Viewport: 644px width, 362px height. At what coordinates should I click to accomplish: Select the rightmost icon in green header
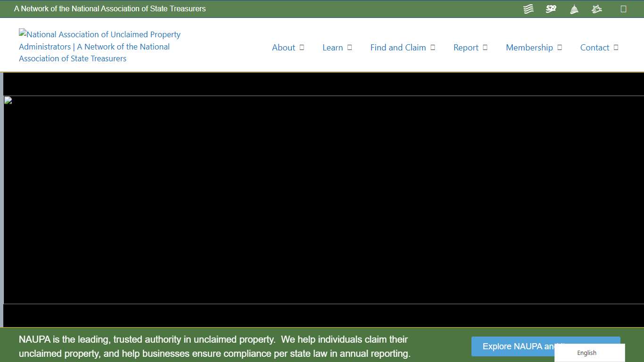624,8
